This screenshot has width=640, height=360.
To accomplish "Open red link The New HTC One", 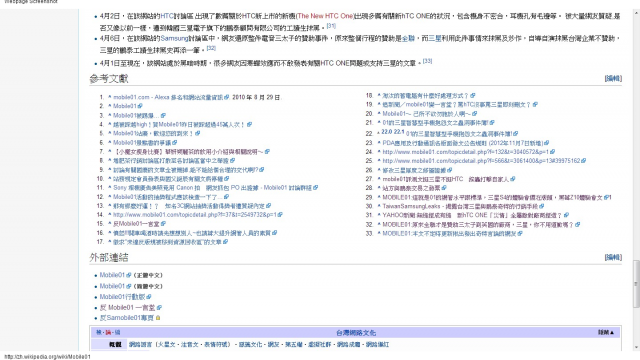I will [325, 16].
